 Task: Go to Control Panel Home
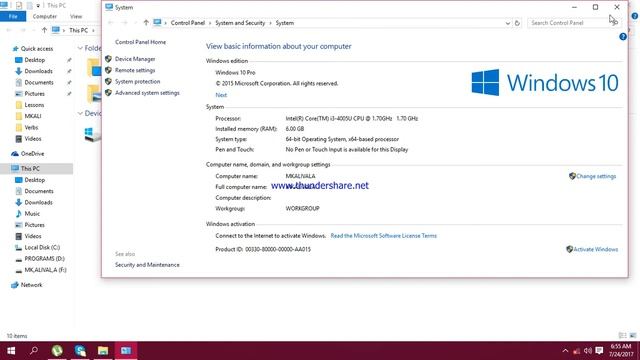click(x=140, y=42)
